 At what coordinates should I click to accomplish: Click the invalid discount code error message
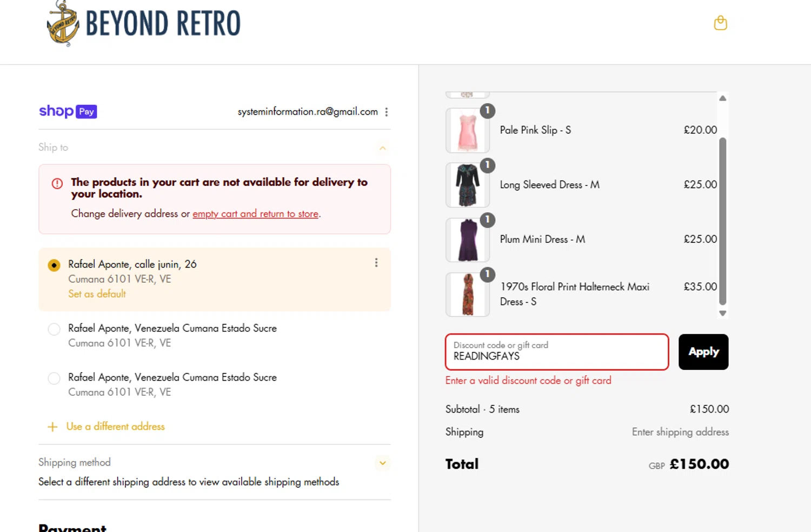tap(528, 381)
